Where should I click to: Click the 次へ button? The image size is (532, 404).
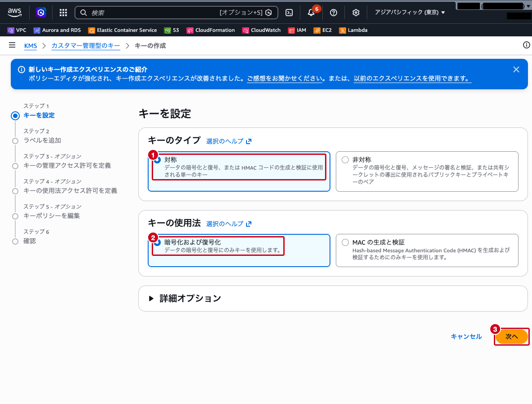point(511,337)
